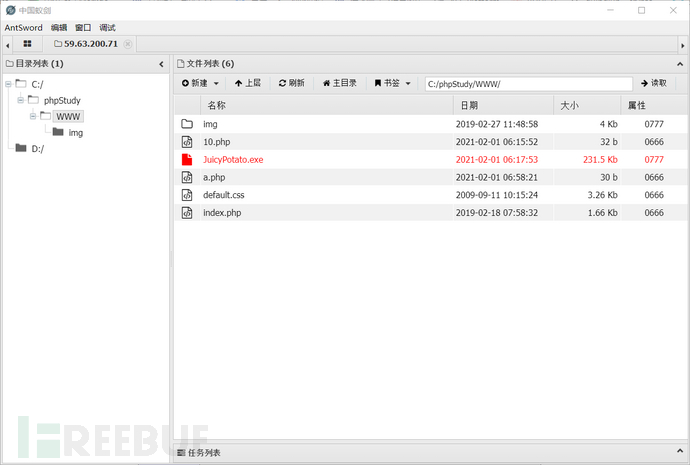Open the 编辑 menu
Image resolution: width=690 pixels, height=465 pixels.
coord(59,28)
